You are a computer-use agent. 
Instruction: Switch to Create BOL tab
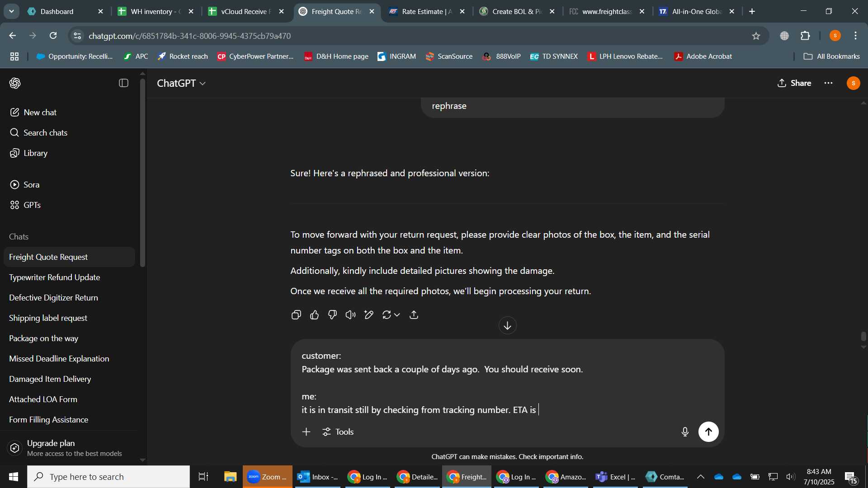pyautogui.click(x=517, y=11)
